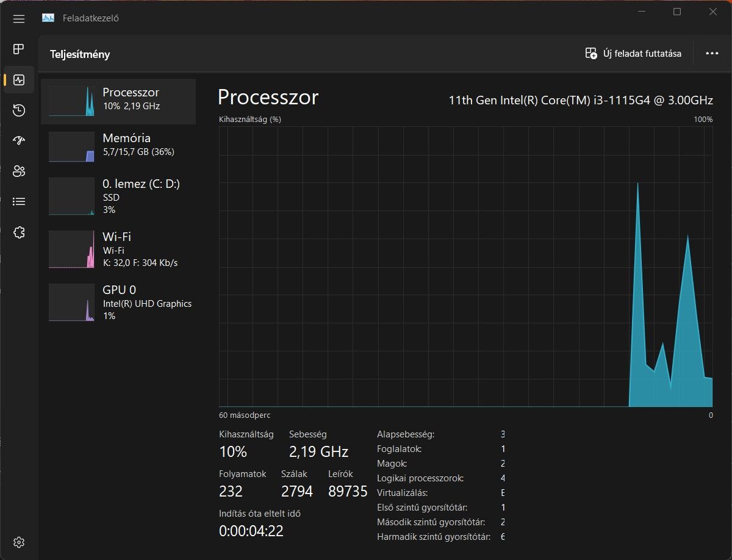Open the Processes page icon in sidebar
The height and width of the screenshot is (560, 732).
click(x=19, y=49)
